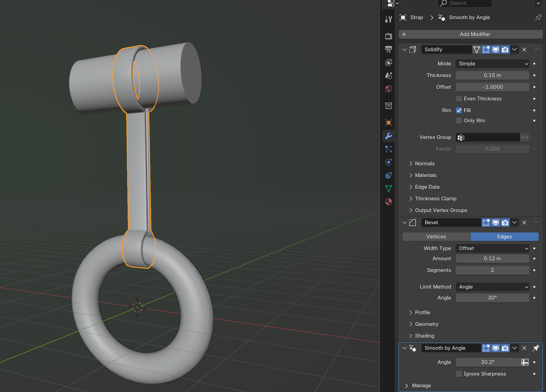
Task: Open the Physics Properties tab
Action: coord(389,162)
